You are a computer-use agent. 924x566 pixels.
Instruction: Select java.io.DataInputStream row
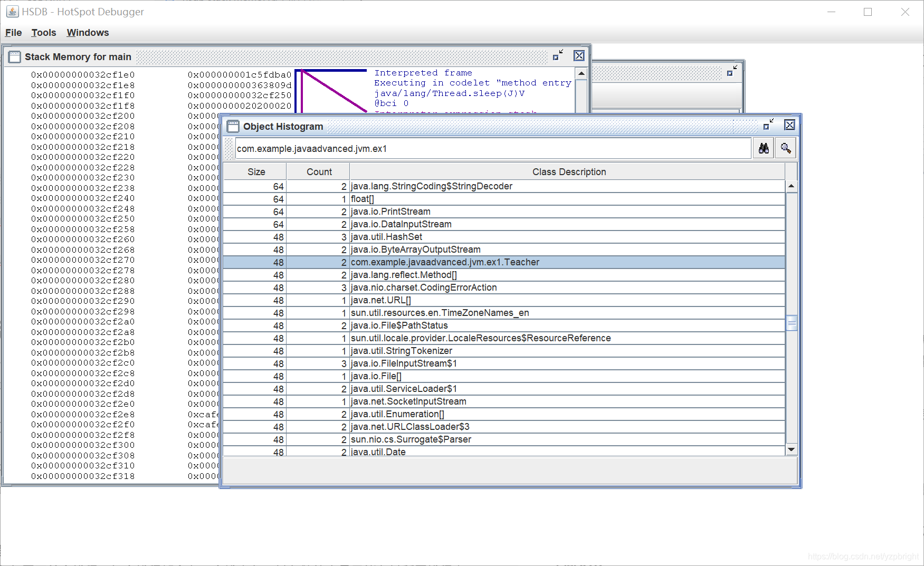pos(504,224)
